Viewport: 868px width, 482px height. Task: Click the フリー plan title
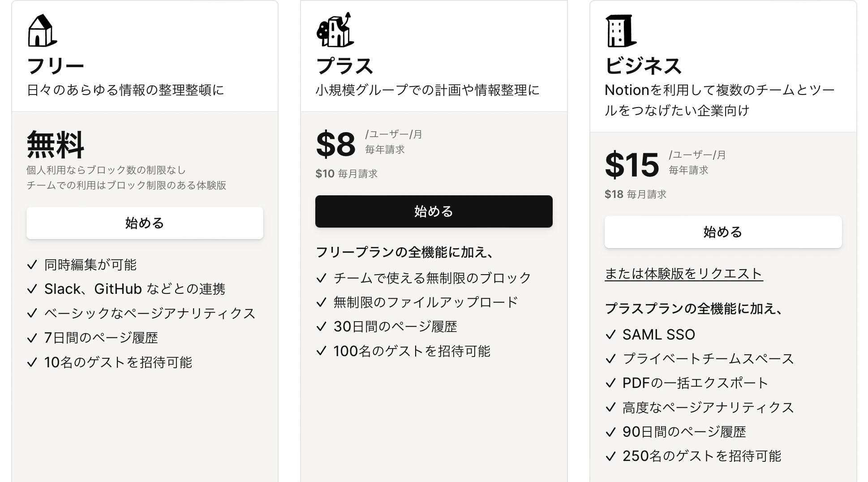(56, 66)
